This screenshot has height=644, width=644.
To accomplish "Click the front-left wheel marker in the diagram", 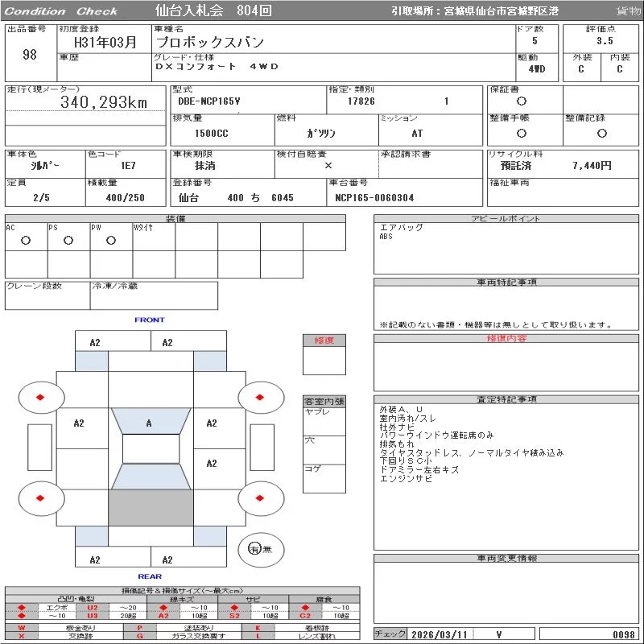I will point(40,397).
